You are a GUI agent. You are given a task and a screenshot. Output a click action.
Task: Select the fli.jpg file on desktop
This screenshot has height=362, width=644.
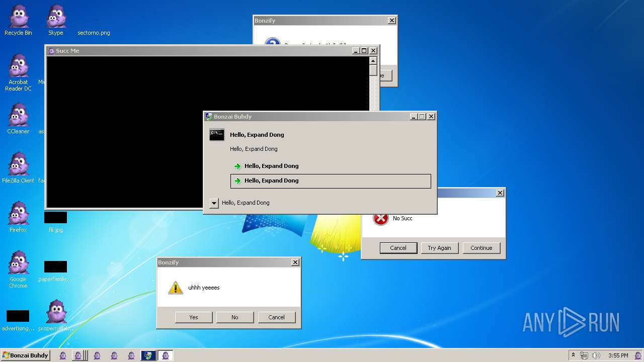[x=55, y=222]
